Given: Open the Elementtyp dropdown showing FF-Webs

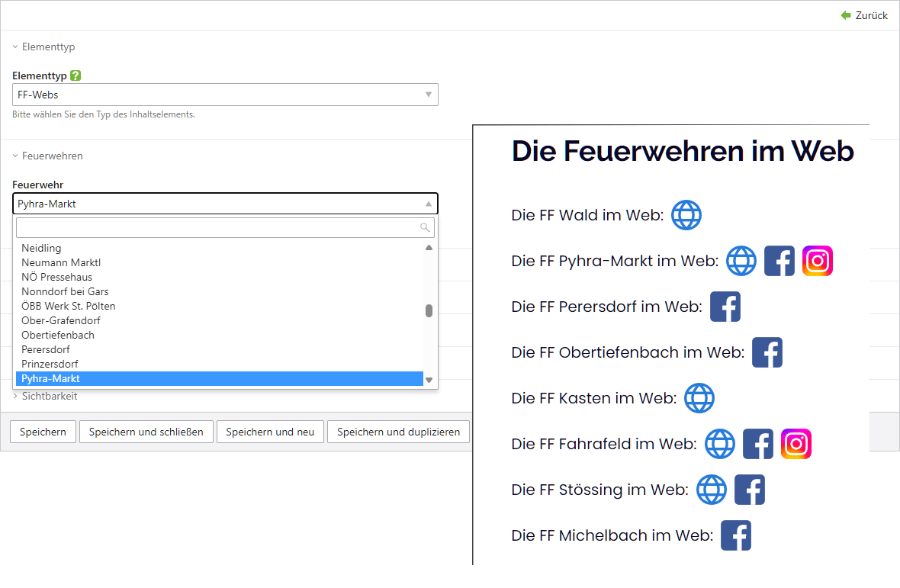Looking at the screenshot, I should tap(225, 95).
